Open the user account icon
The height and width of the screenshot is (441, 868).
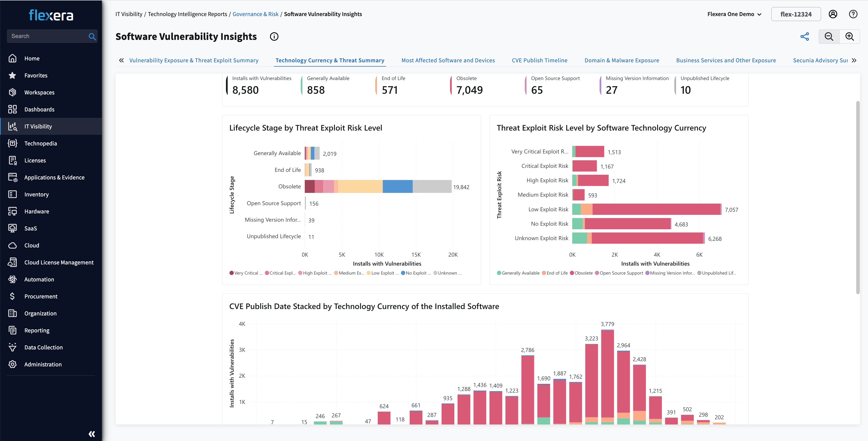point(833,14)
